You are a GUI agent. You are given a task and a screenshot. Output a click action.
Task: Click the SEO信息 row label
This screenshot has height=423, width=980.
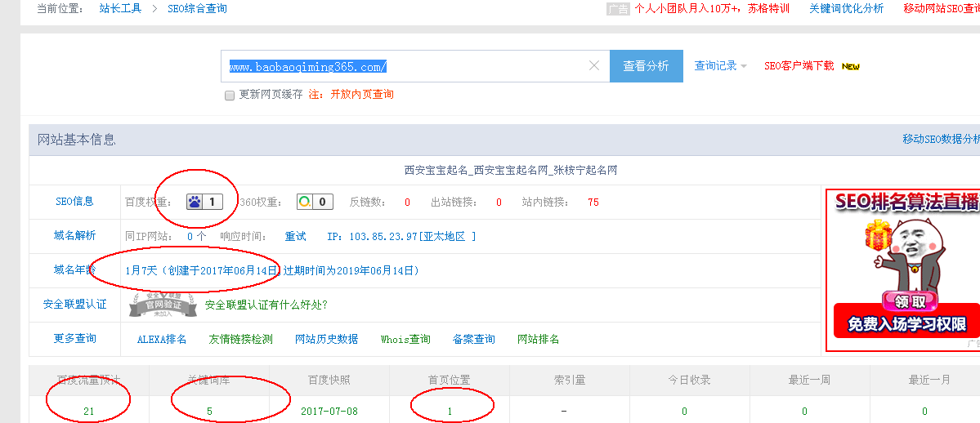click(x=74, y=201)
